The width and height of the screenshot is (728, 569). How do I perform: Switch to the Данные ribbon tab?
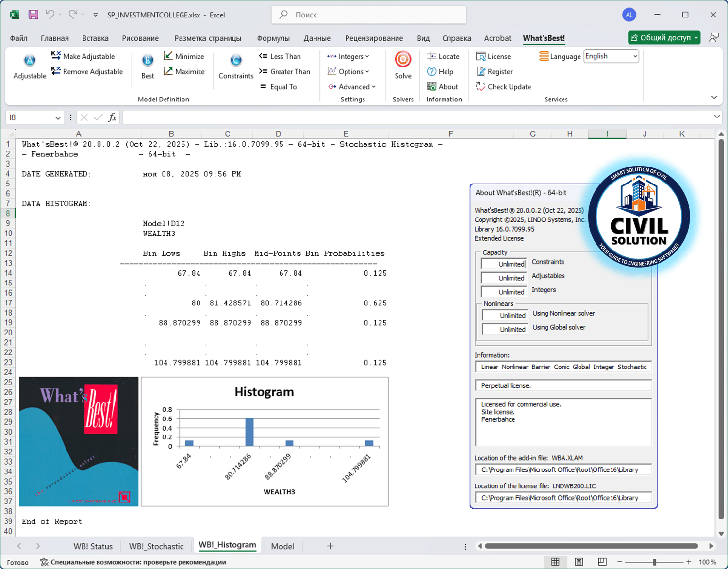pyautogui.click(x=317, y=38)
